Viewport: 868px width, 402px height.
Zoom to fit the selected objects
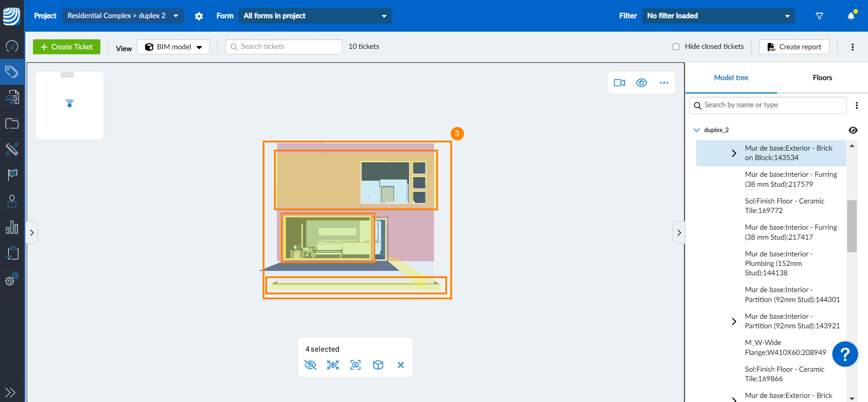click(x=356, y=365)
